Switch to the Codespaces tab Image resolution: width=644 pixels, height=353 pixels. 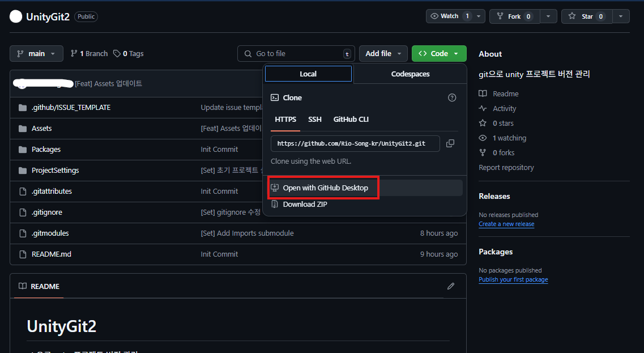(x=410, y=74)
